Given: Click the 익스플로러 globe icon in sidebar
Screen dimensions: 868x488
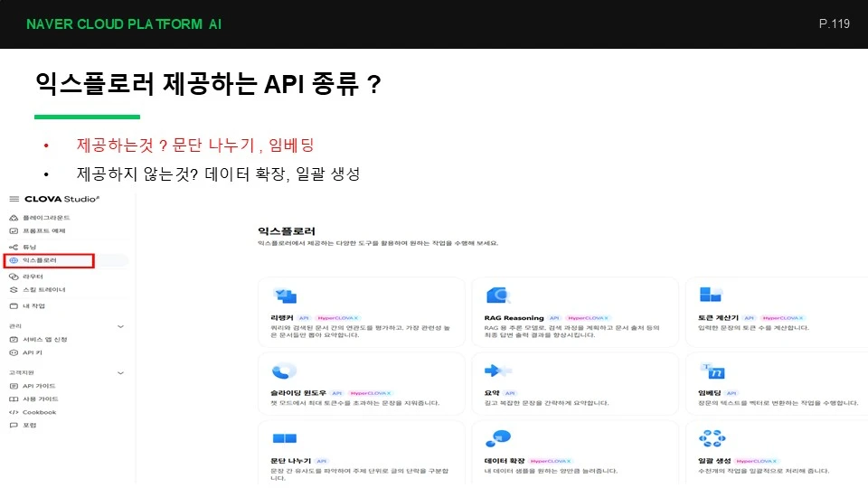Looking at the screenshot, I should coord(14,260).
